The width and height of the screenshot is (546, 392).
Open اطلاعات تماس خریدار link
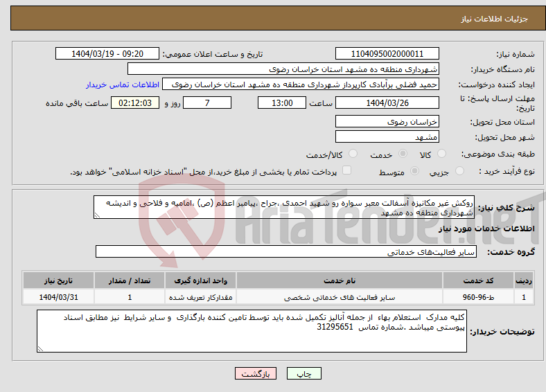tap(123, 84)
